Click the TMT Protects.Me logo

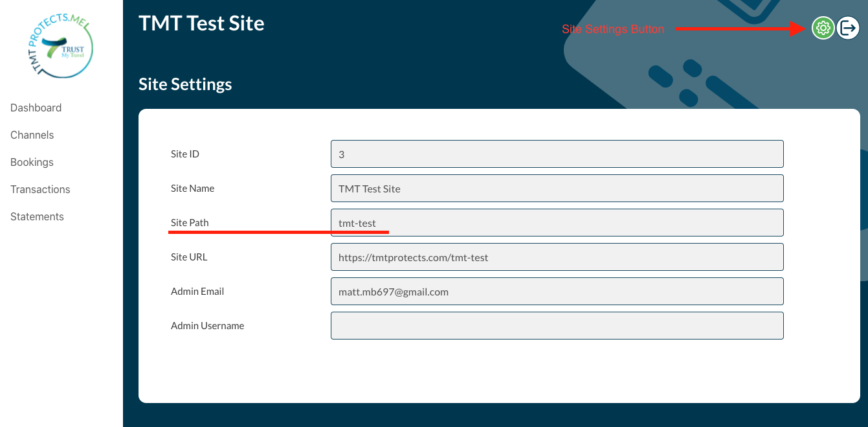click(60, 47)
